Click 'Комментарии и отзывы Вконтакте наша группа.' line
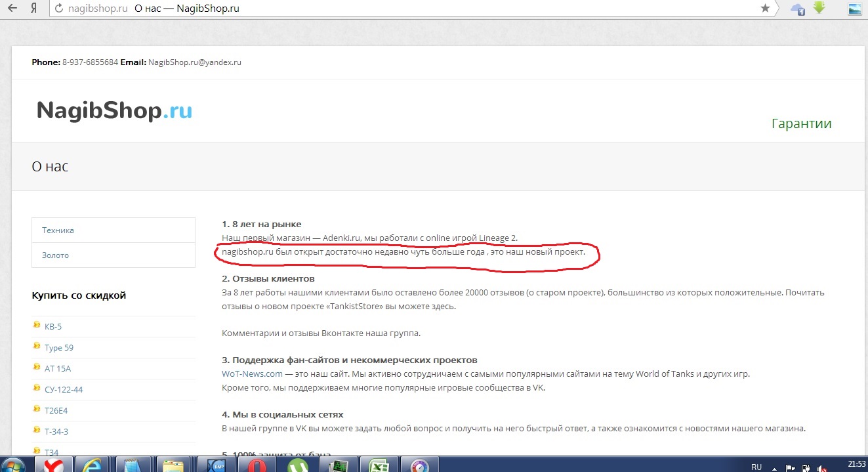The height and width of the screenshot is (472, 868). [321, 333]
